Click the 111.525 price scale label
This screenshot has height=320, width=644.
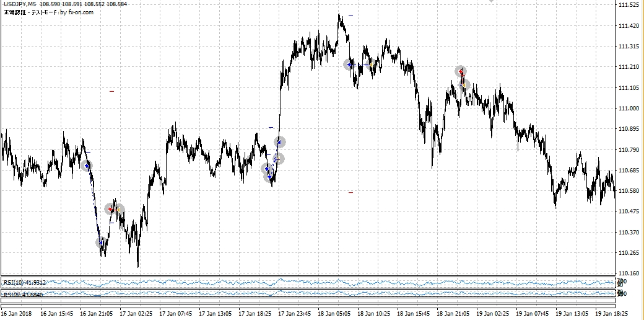(627, 5)
